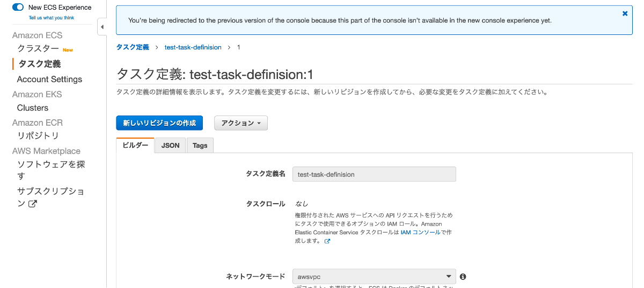Open test-task-definision breadcrumb link
Image resolution: width=644 pixels, height=288 pixels.
pos(193,47)
